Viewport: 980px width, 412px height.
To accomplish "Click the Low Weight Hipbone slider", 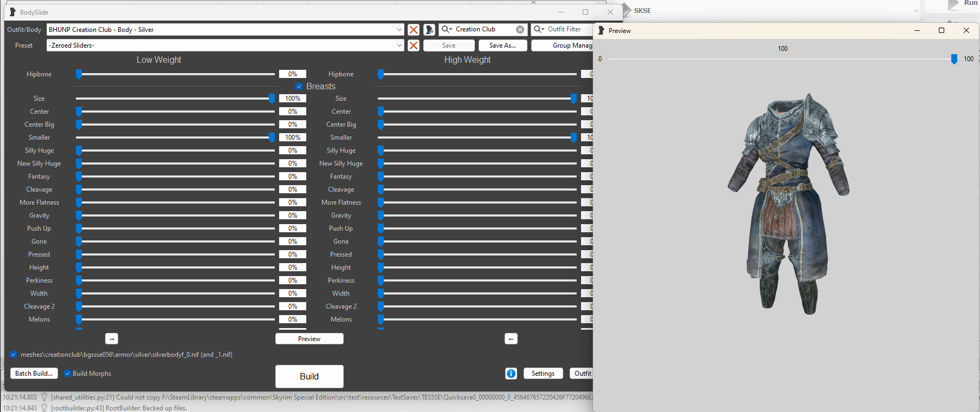I will click(175, 74).
